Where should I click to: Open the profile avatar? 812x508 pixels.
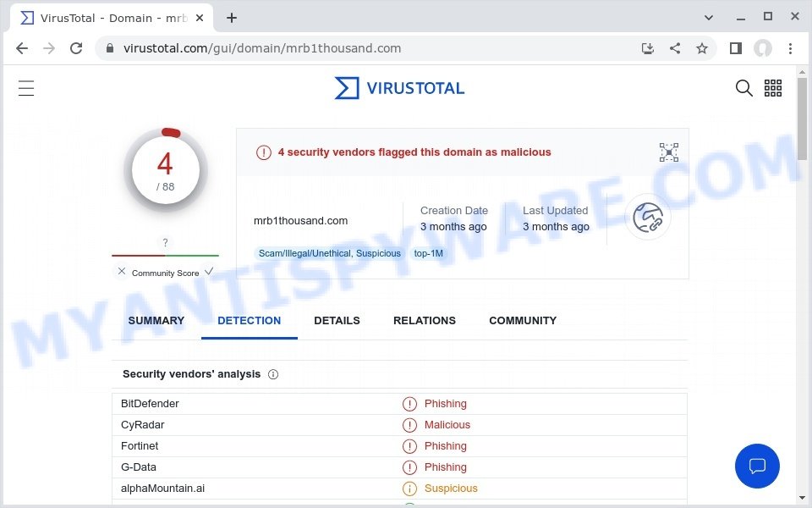pyautogui.click(x=762, y=48)
